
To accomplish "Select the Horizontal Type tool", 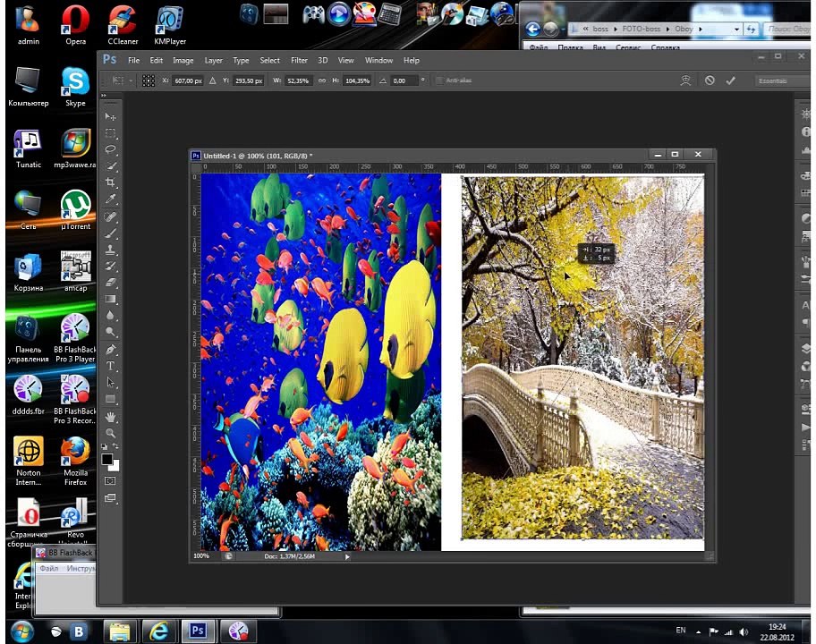I will (110, 366).
